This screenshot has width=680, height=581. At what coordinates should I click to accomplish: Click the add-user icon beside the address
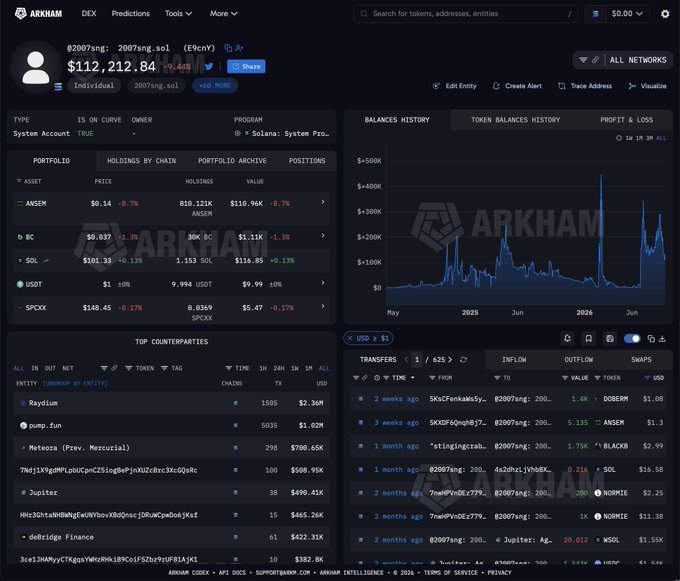click(x=239, y=48)
